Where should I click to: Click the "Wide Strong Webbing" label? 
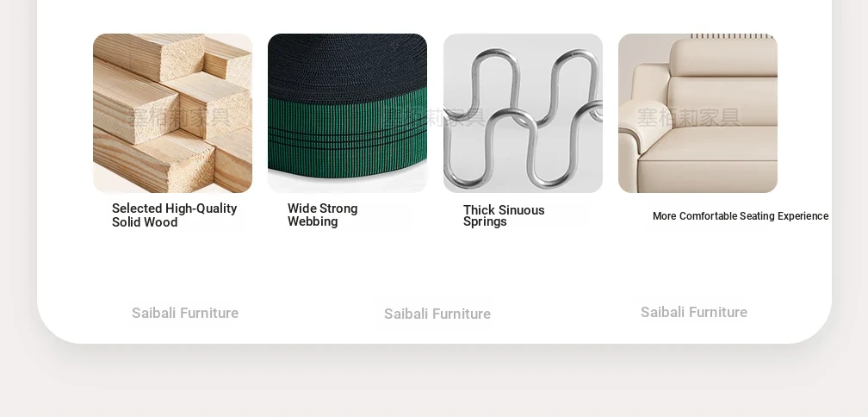[x=323, y=215]
